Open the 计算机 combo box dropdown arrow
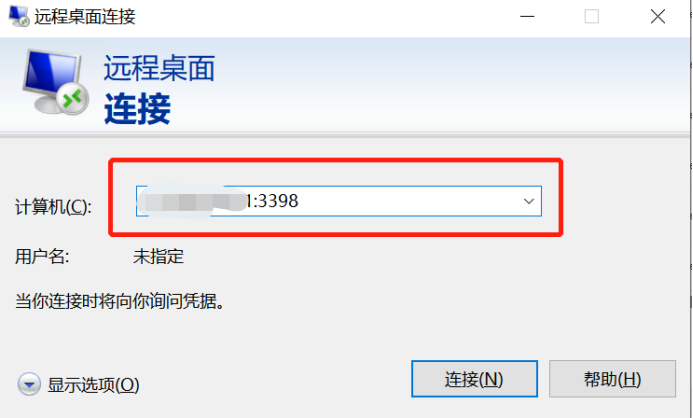Viewport: 693px width, 418px height. [529, 201]
